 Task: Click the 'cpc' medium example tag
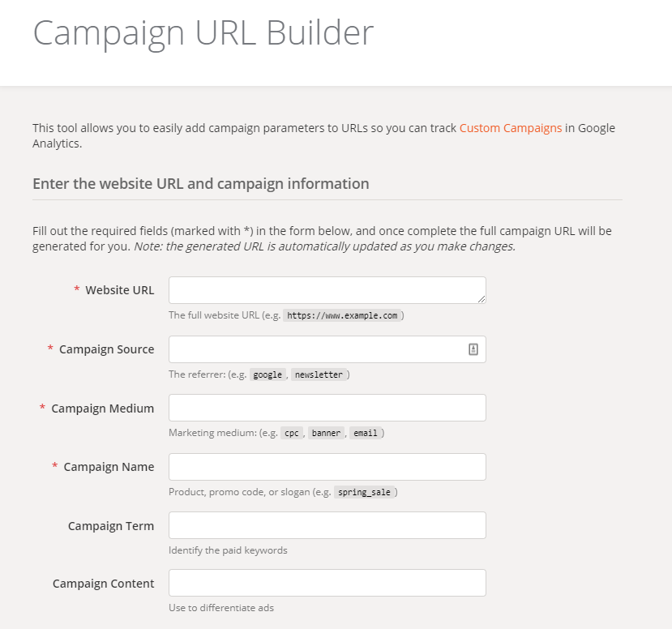click(291, 434)
